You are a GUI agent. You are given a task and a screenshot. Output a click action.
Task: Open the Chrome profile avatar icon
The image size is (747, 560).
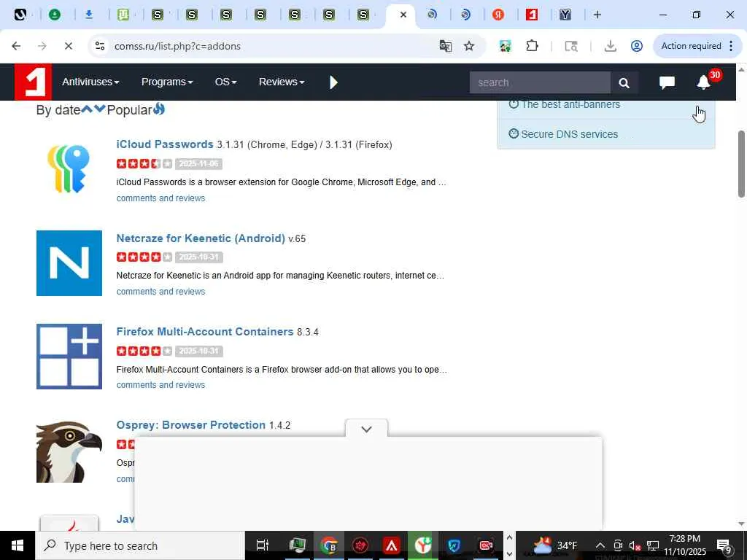(636, 46)
